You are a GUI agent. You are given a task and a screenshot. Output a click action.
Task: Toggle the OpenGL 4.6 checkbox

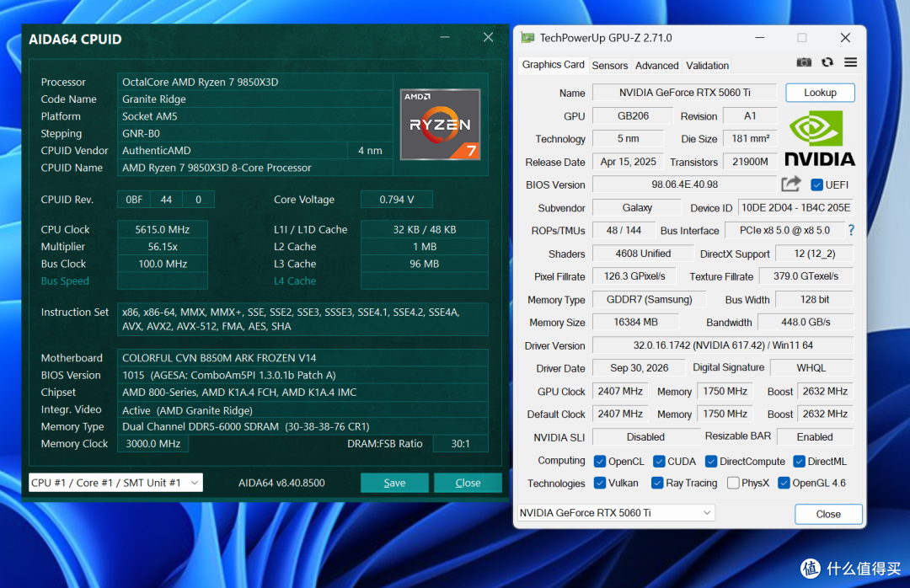[784, 483]
